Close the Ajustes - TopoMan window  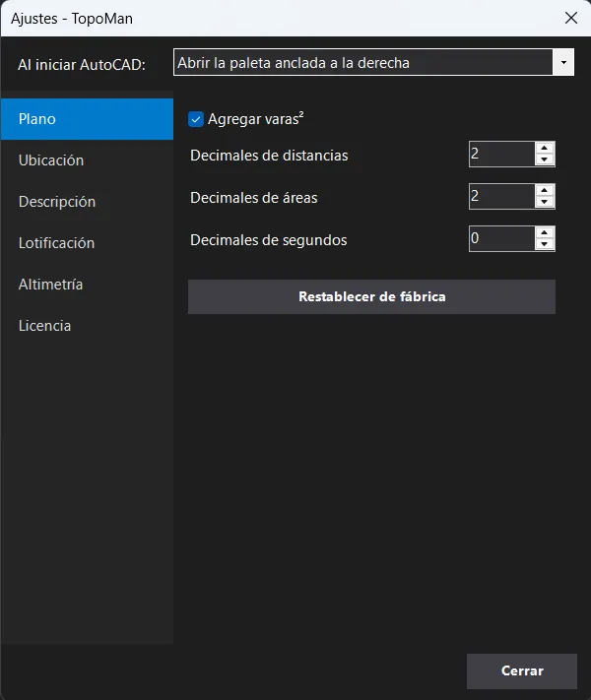[571, 19]
